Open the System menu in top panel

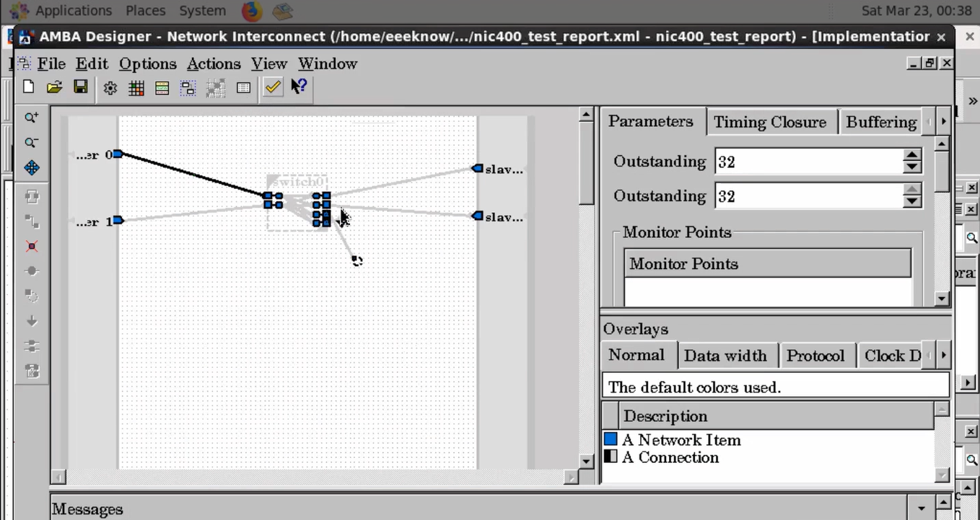[202, 11]
